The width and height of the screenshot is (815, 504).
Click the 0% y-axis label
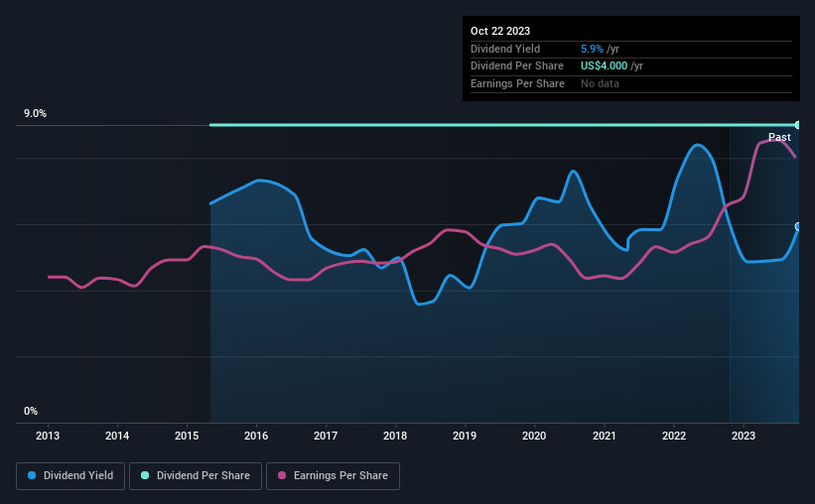(31, 411)
